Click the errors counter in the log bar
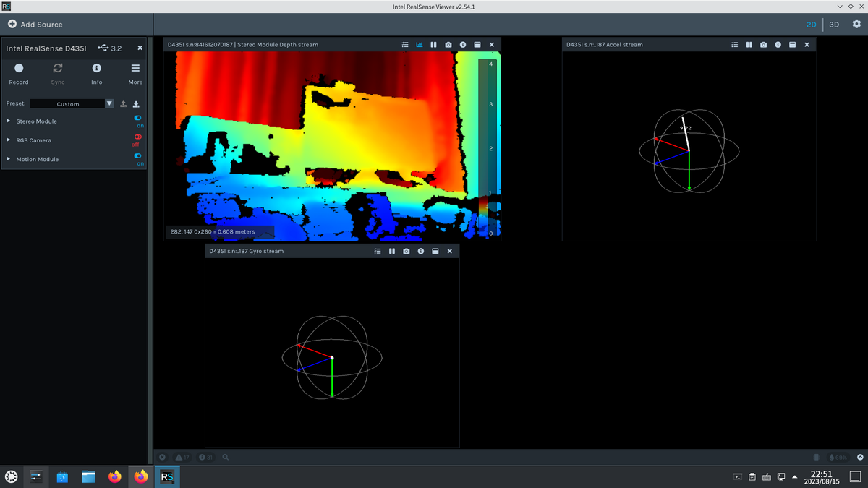868x488 pixels. tap(162, 458)
